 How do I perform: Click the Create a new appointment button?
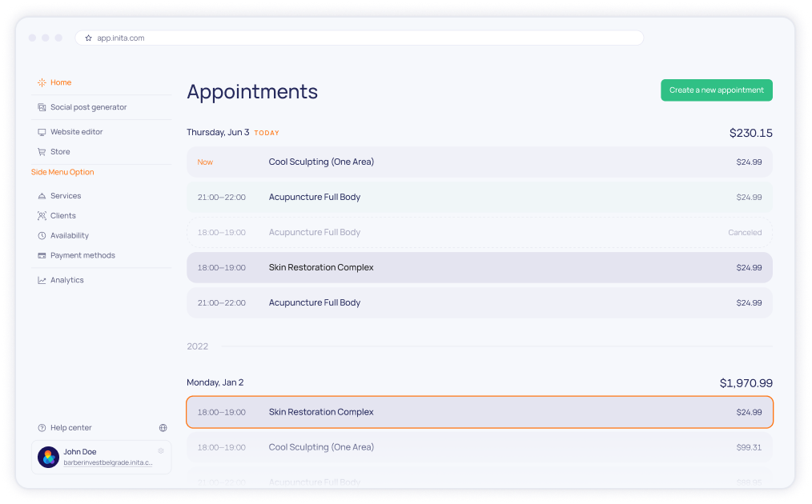[716, 90]
